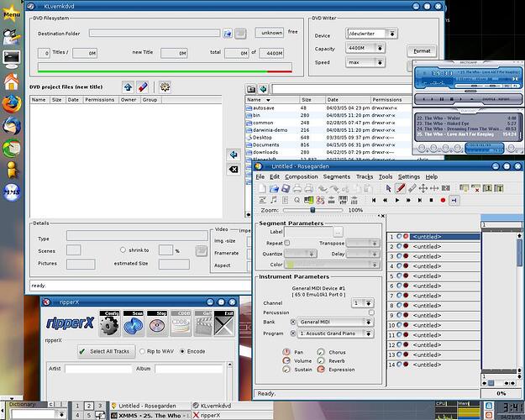Start recording with the red record button
The image size is (525, 420).
point(443,200)
